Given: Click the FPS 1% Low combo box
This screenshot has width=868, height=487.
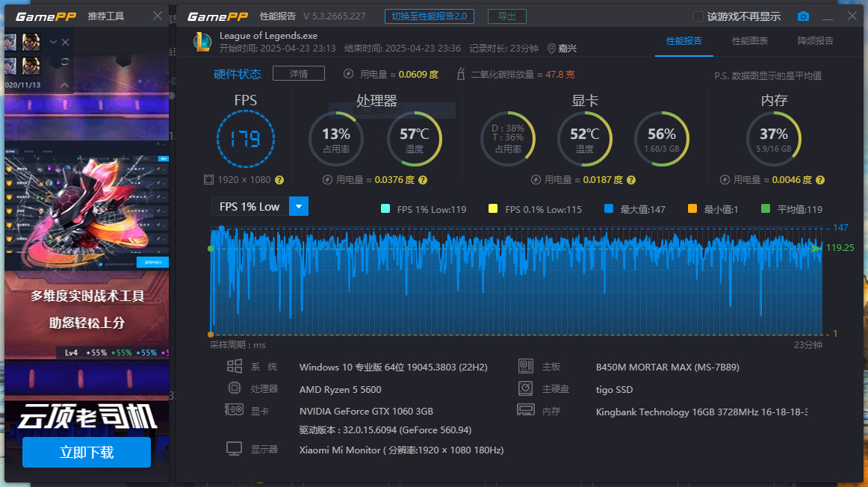Looking at the screenshot, I should (260, 206).
